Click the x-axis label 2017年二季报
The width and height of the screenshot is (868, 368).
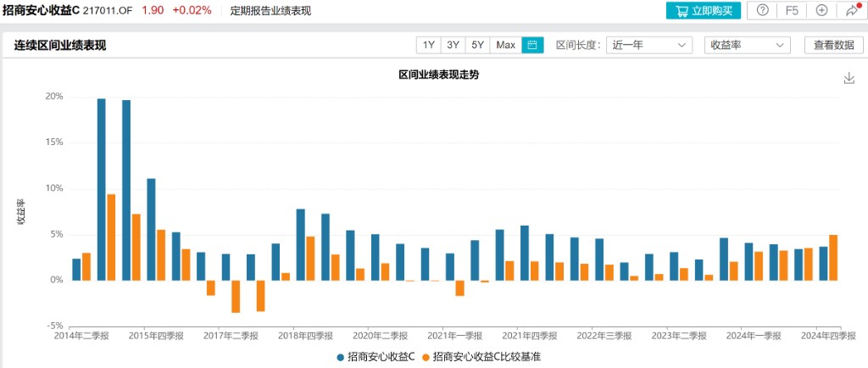231,336
